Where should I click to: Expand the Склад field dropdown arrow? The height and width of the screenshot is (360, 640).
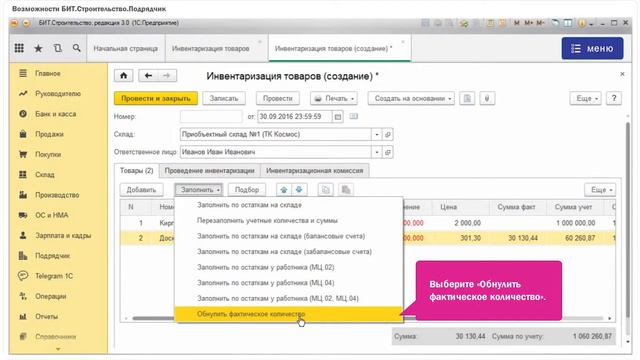377,134
